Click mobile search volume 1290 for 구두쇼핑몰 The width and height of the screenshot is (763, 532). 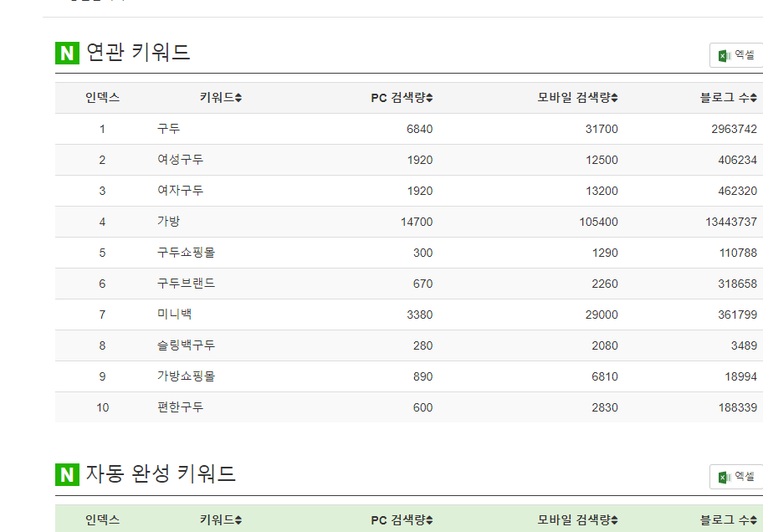tap(605, 253)
